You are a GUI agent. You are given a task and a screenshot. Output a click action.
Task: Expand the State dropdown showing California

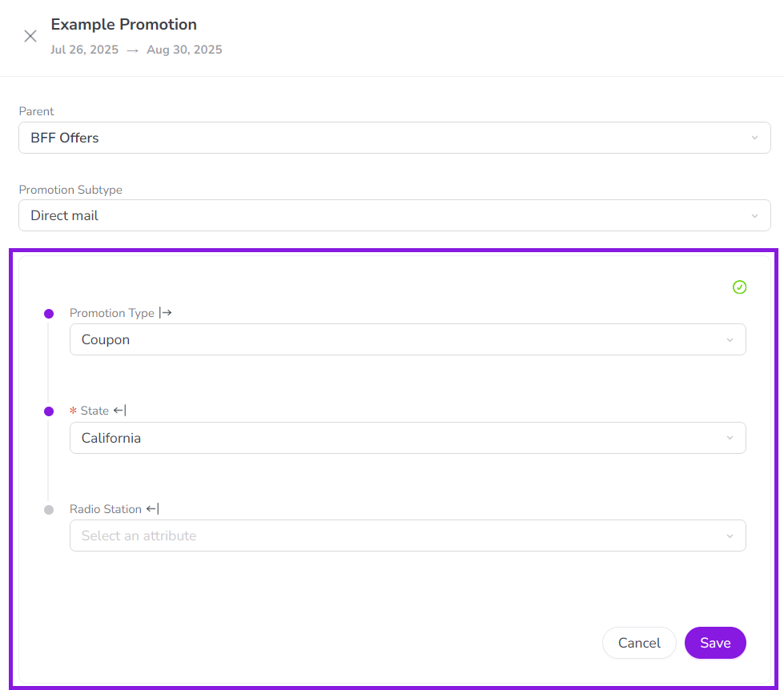click(408, 438)
